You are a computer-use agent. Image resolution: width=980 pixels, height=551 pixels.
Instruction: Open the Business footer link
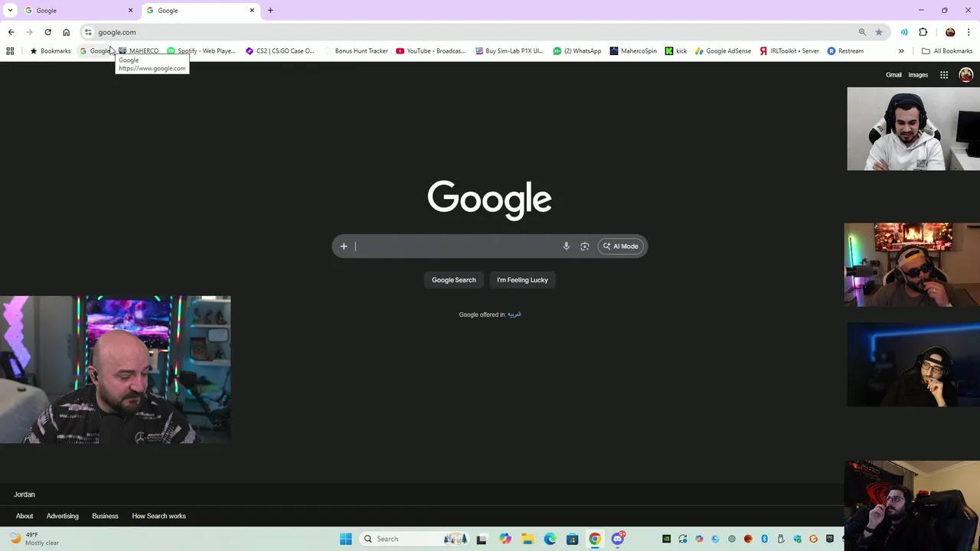click(106, 516)
